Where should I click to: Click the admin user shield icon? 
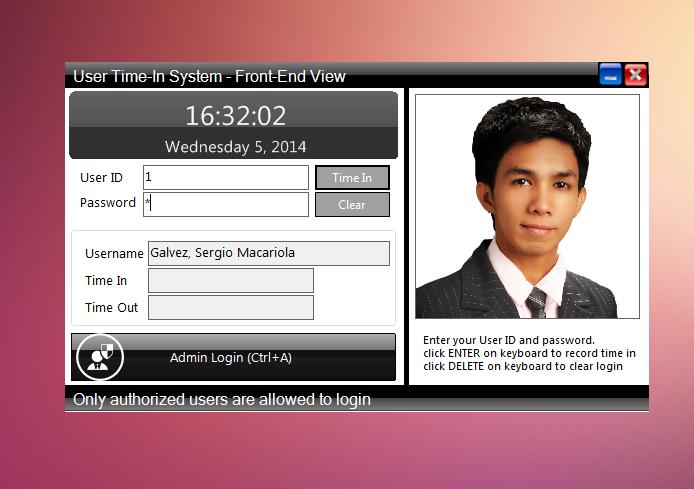[100, 357]
